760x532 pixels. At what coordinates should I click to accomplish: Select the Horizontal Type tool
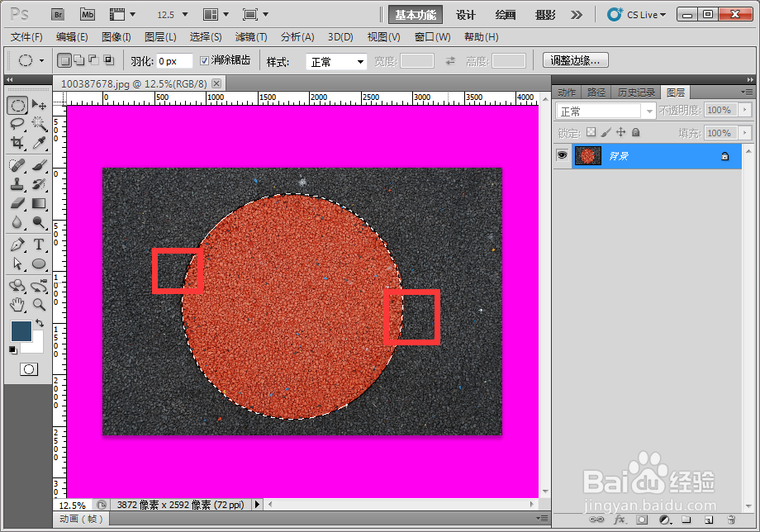pos(39,244)
